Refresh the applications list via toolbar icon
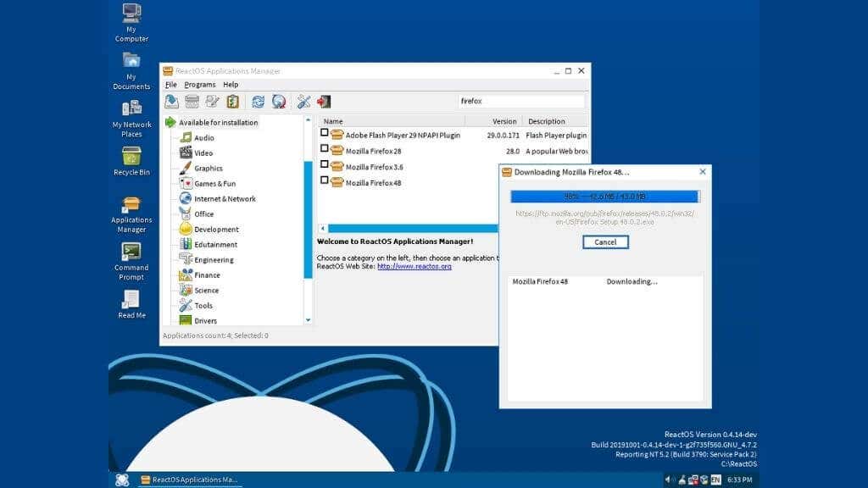 point(256,101)
